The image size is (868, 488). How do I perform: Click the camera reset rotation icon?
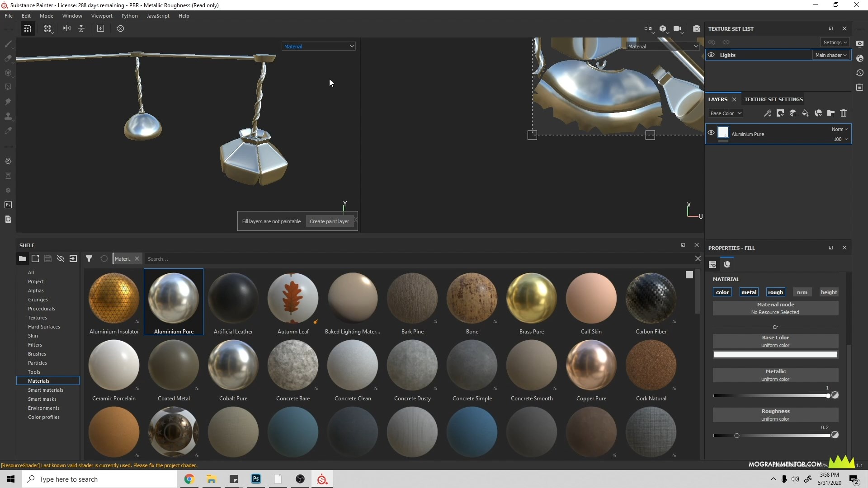(120, 28)
